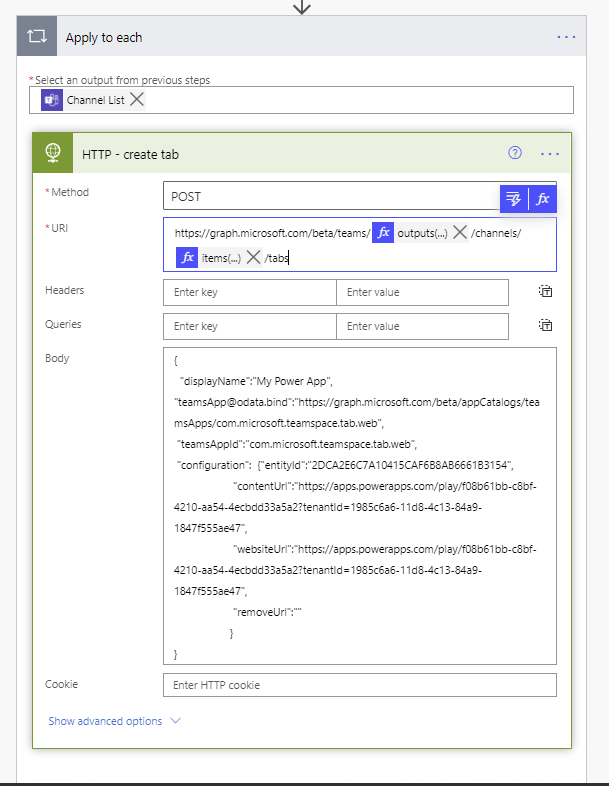The height and width of the screenshot is (786, 609).
Task: Click the "teamsAppId" line in Body
Action: pyautogui.click(x=297, y=444)
